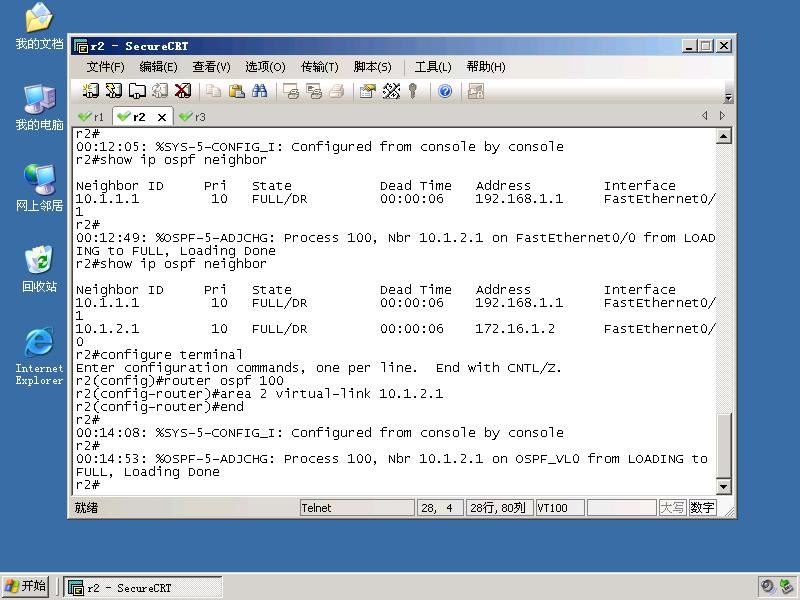Click 'area 2 virtual-link 10.1.2.1' line
This screenshot has height=600, width=800.
point(332,394)
